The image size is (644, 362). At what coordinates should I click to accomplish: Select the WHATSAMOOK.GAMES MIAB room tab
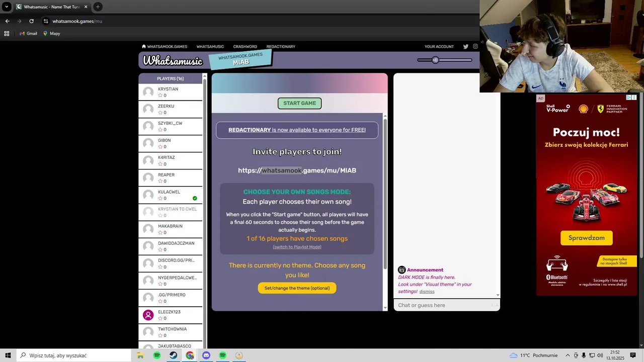click(x=240, y=59)
